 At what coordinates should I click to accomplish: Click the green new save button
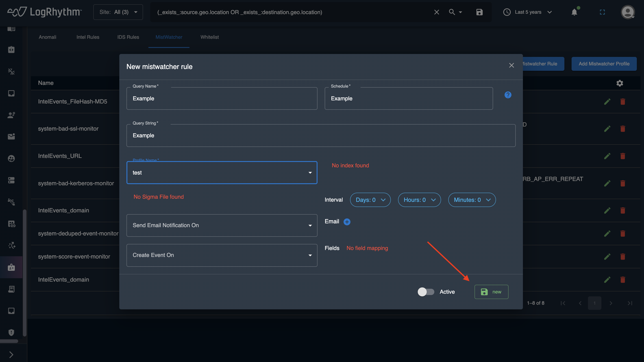click(491, 292)
